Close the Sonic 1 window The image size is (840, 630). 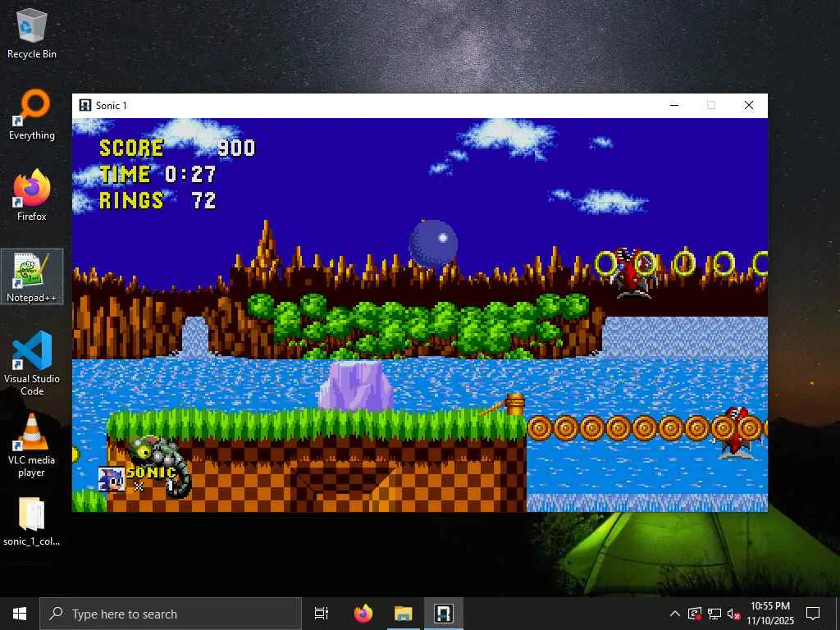[749, 105]
